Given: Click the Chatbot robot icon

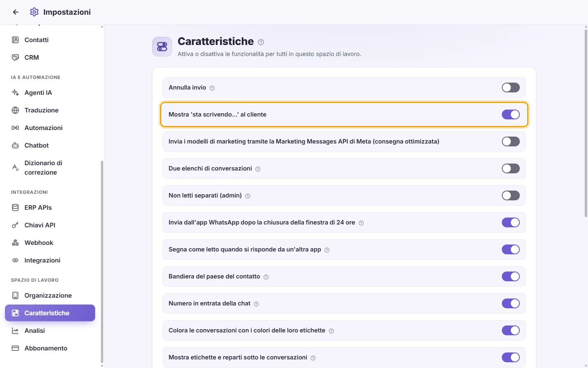Looking at the screenshot, I should (x=16, y=146).
